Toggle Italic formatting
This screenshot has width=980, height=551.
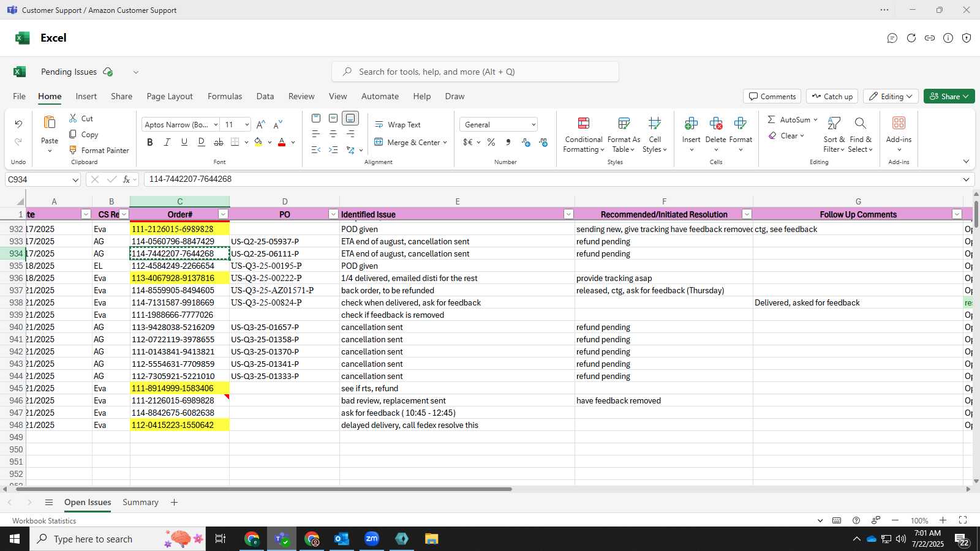(x=167, y=142)
